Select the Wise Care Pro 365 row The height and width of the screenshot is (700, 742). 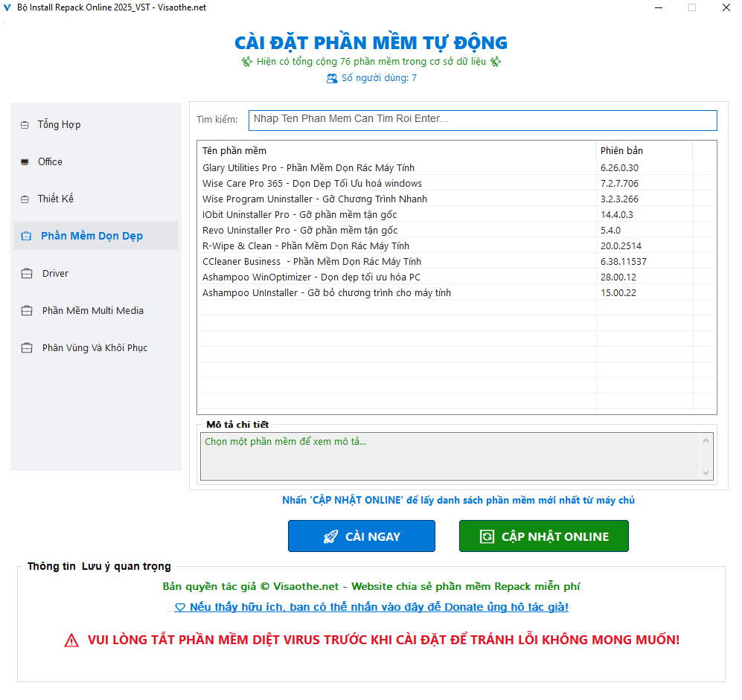click(457, 184)
